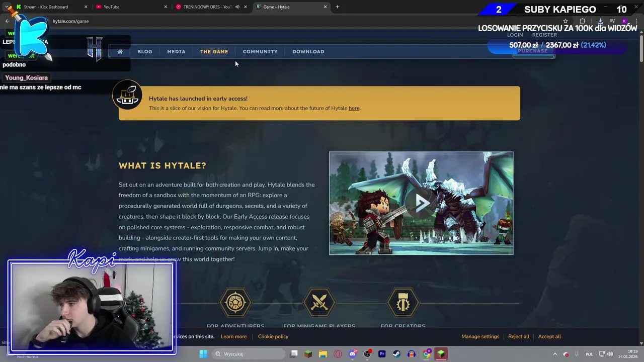The height and width of the screenshot is (362, 644).
Task: Follow the 'here' link in banner
Action: (x=354, y=108)
